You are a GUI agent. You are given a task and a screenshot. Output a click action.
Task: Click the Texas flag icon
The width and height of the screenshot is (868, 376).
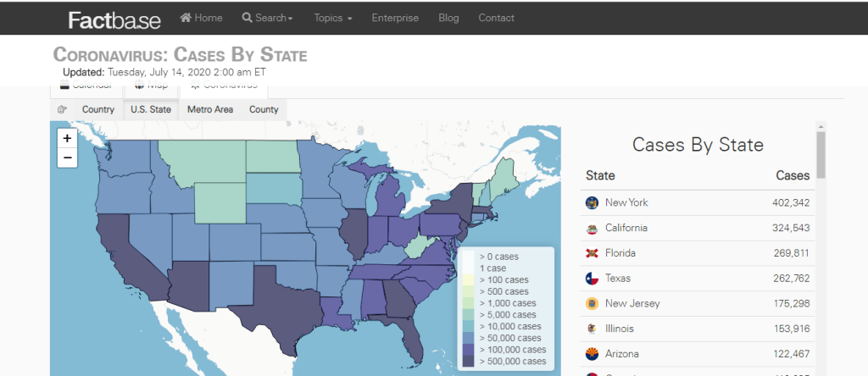(x=592, y=278)
